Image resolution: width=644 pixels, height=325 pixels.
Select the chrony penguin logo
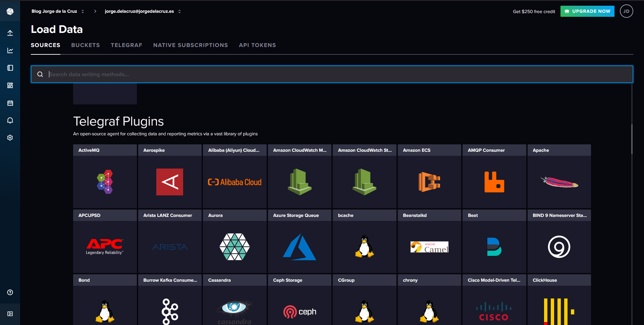[429, 312]
